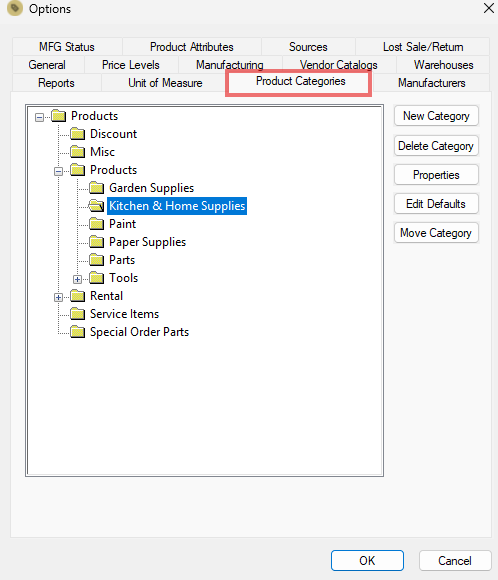Click the Service Items folder icon
Viewport: 498px width, 580px height.
(x=78, y=314)
